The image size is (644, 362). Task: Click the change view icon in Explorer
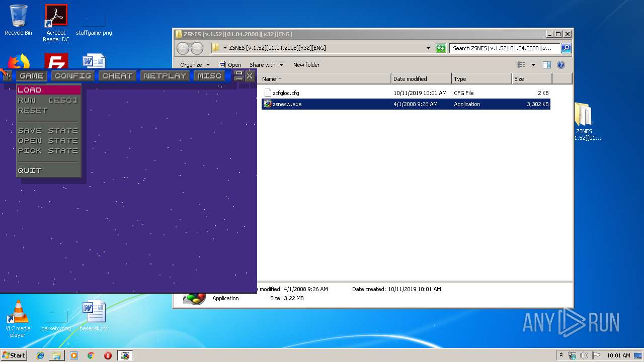tap(521, 65)
